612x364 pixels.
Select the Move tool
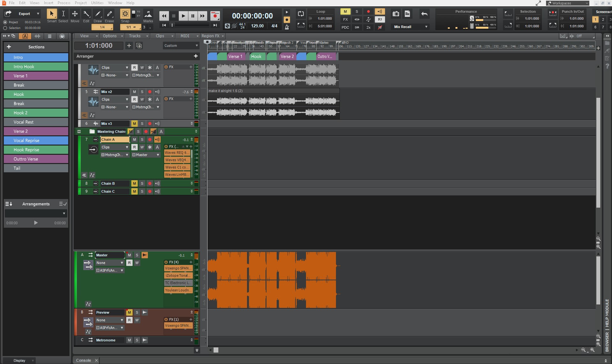point(75,14)
